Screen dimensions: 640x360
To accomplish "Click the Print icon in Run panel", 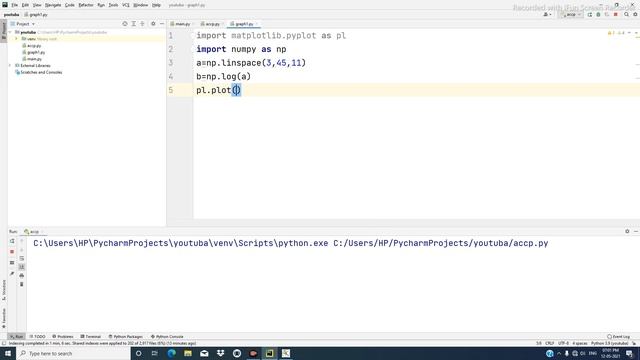I will coord(22,276).
